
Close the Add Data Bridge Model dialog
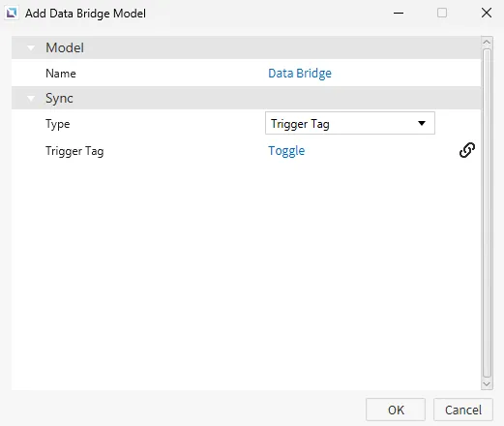click(x=487, y=14)
